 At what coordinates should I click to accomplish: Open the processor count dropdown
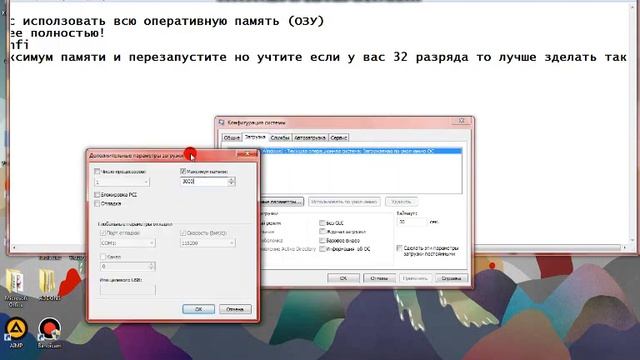[x=122, y=182]
